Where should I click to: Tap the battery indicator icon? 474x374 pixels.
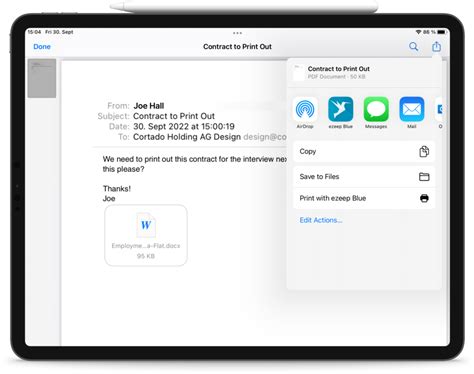click(x=442, y=32)
